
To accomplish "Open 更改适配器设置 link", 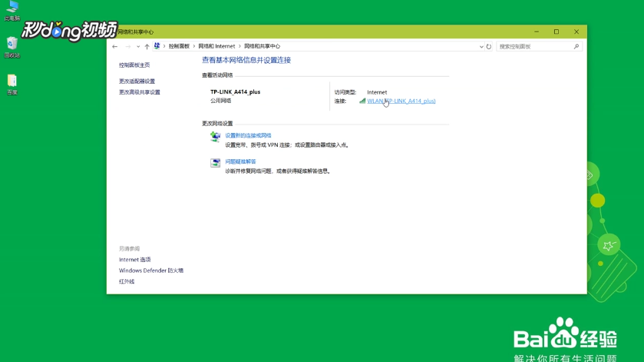I will [137, 81].
